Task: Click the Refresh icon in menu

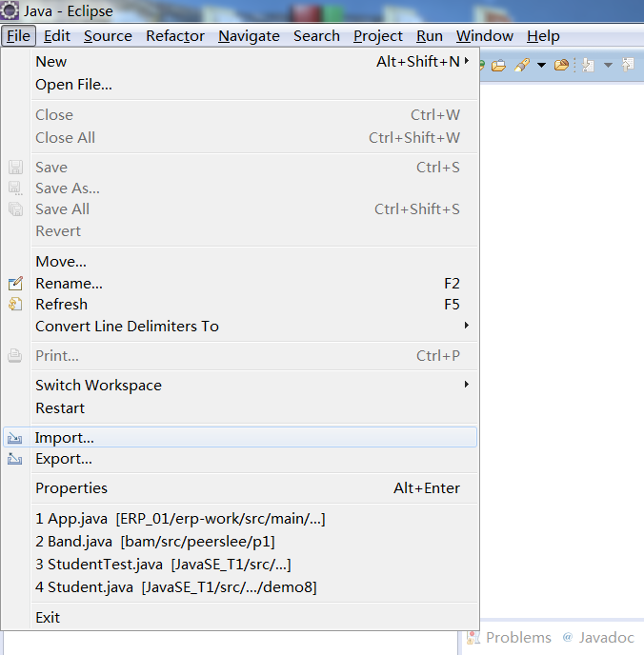Action: point(15,304)
